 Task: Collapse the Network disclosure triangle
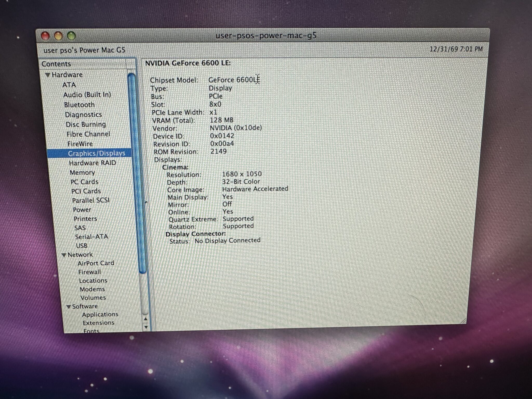click(64, 255)
